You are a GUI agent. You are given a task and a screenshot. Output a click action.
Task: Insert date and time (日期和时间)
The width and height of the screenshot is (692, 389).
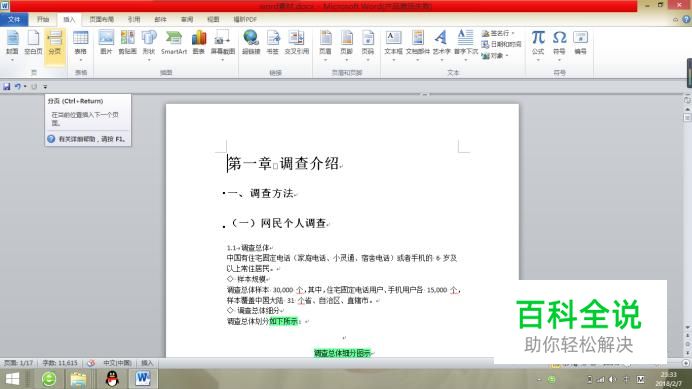coord(501,44)
